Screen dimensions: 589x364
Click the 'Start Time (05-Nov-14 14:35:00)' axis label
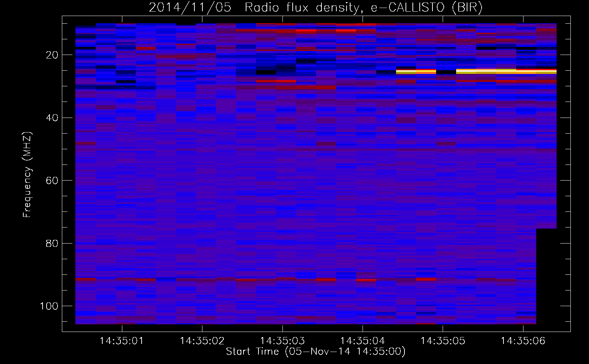point(316,352)
